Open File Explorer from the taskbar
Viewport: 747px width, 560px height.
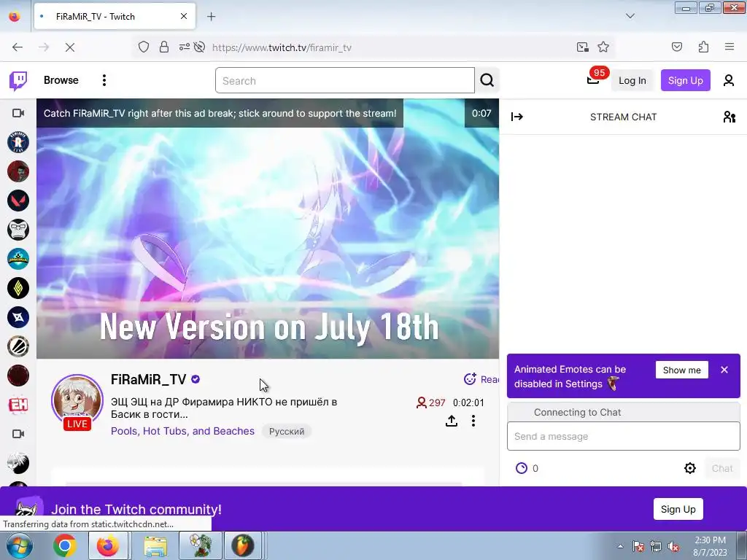155,545
